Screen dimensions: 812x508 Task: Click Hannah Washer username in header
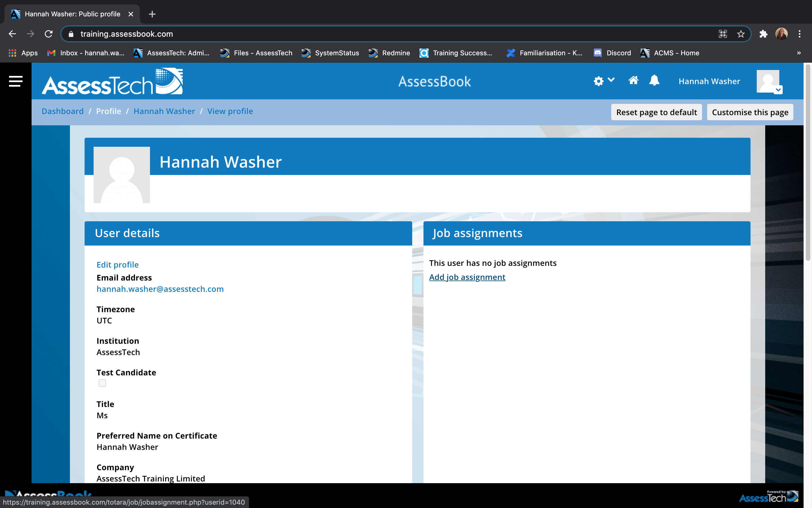point(709,81)
